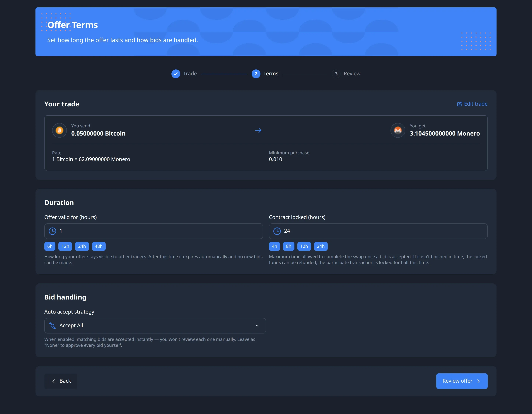532x414 pixels.
Task: Select Accept All strategy combo box
Action: tap(155, 326)
